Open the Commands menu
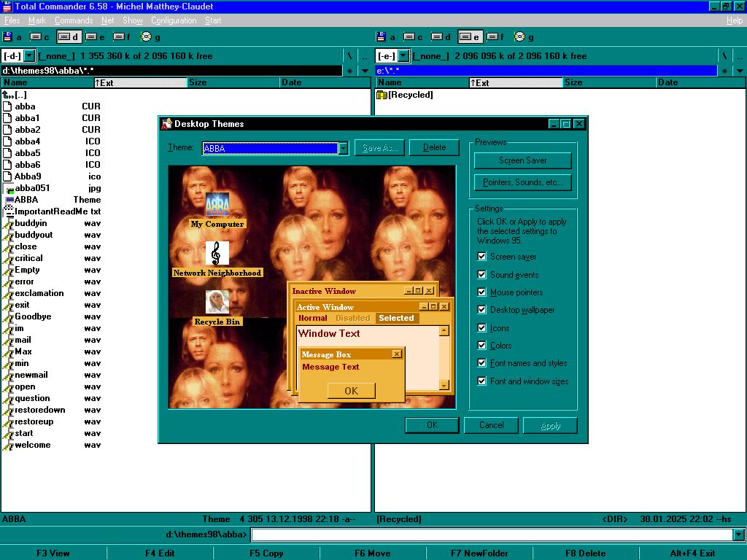747x560 pixels. click(73, 20)
